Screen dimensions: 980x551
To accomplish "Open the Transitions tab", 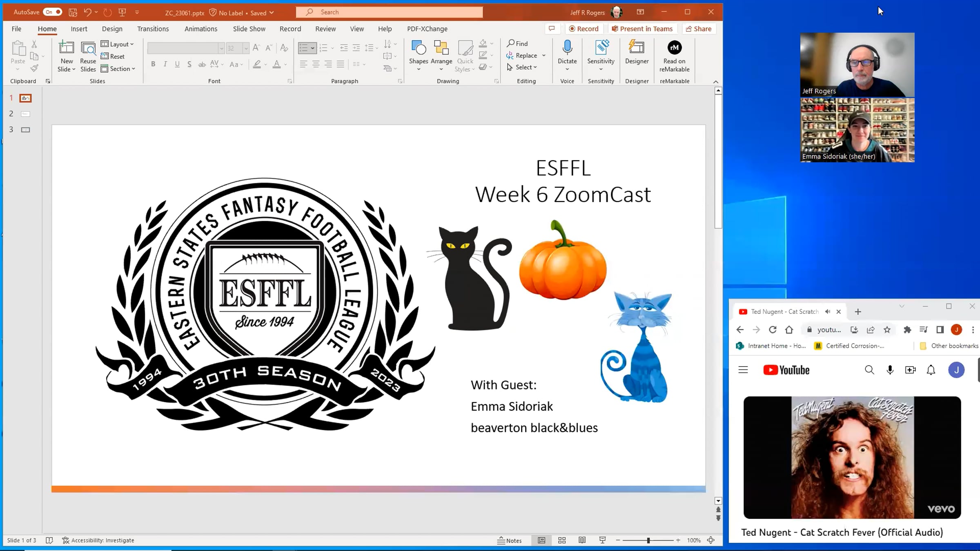I will click(153, 29).
